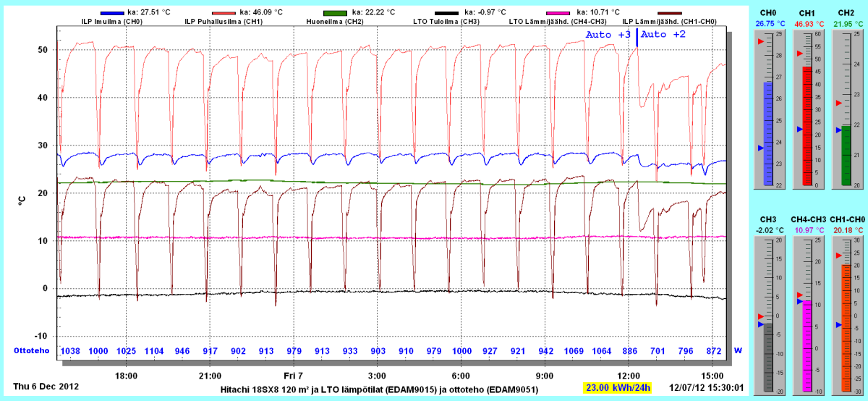
Task: Click the black LTO Tuloilma (CH3) legend swatch
Action: pyautogui.click(x=446, y=13)
